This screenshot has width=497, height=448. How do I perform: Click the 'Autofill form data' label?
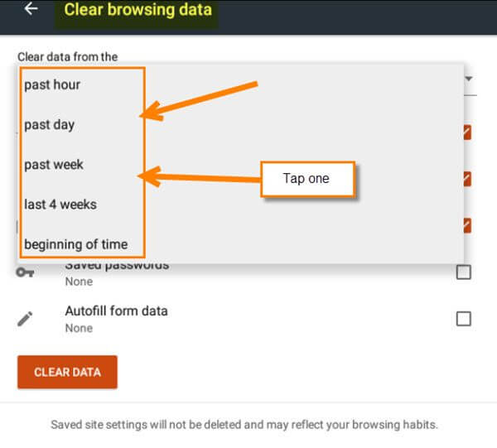(116, 311)
